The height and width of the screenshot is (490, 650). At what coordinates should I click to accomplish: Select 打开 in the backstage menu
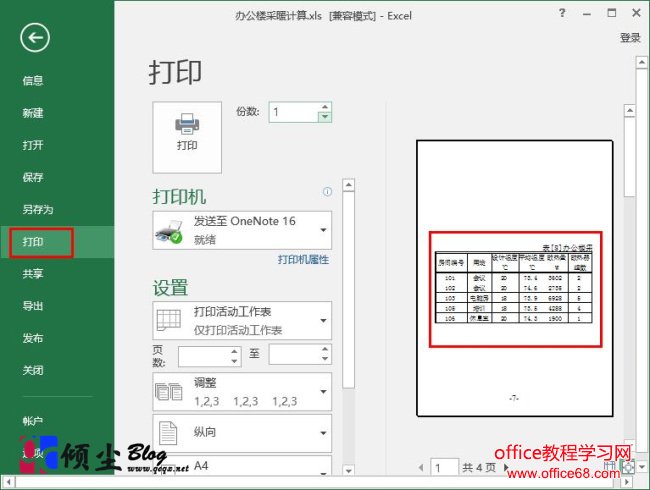(x=33, y=145)
